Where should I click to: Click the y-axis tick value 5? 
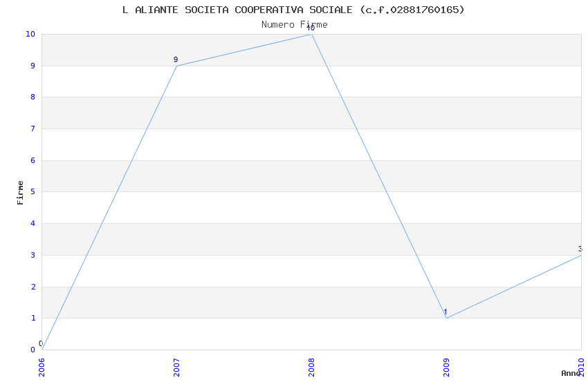(33, 191)
